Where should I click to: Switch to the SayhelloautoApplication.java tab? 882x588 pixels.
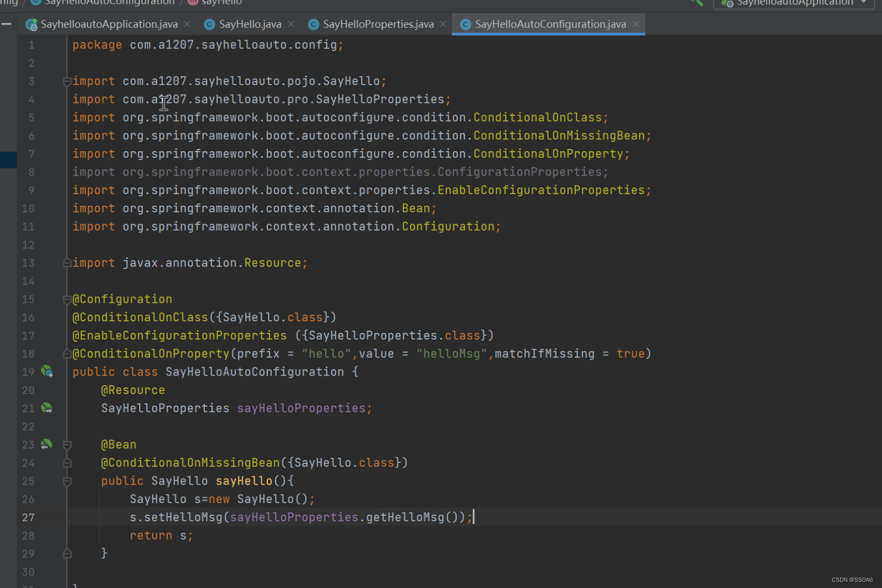pos(109,24)
